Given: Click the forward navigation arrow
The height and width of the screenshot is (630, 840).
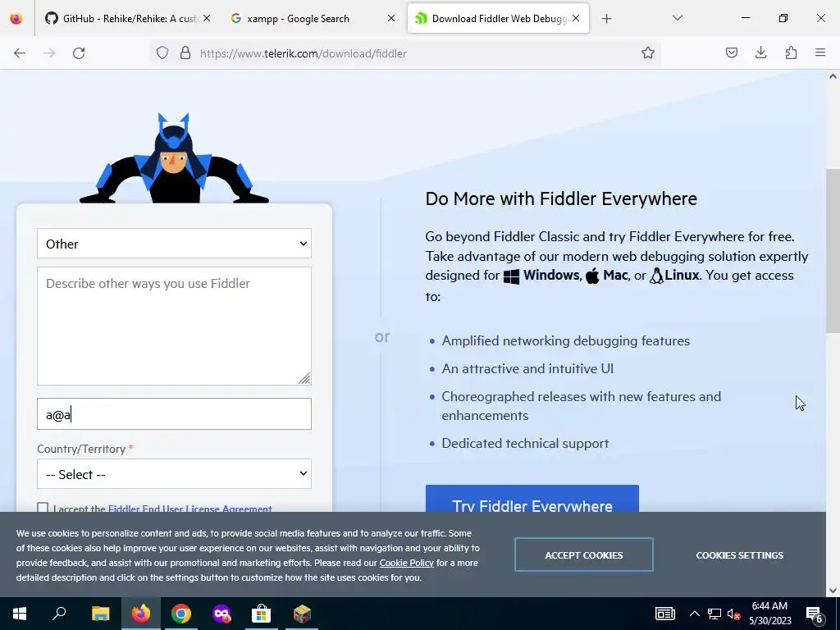Looking at the screenshot, I should click(49, 53).
